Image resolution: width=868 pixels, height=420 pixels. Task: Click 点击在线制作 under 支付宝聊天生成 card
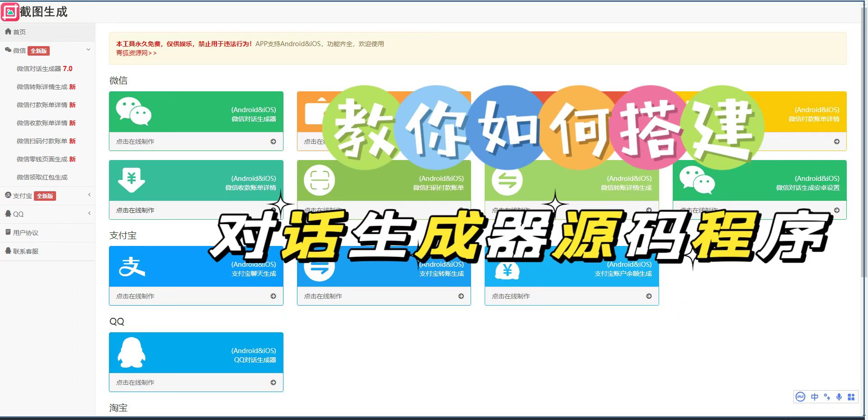(x=135, y=296)
